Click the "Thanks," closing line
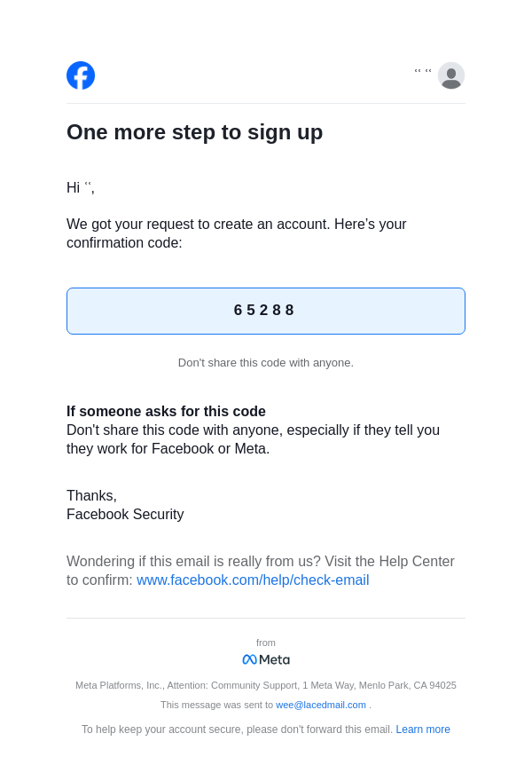 (91, 496)
